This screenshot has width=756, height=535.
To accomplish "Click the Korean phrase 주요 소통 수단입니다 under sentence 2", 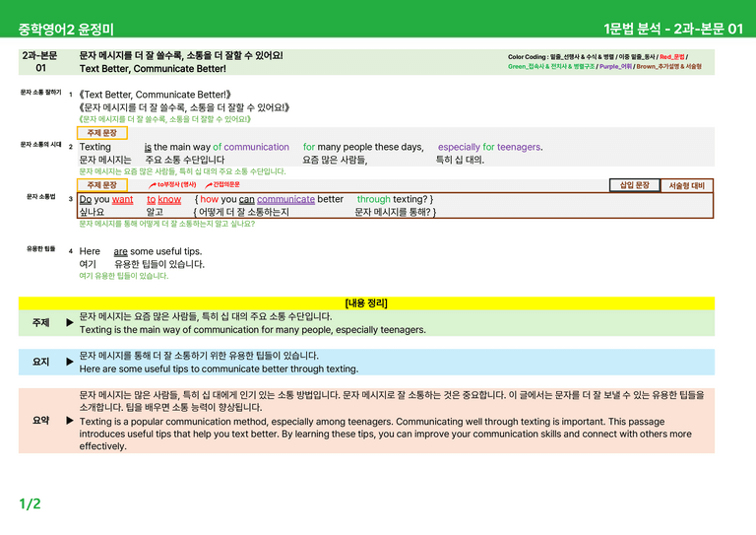I will pyautogui.click(x=185, y=160).
